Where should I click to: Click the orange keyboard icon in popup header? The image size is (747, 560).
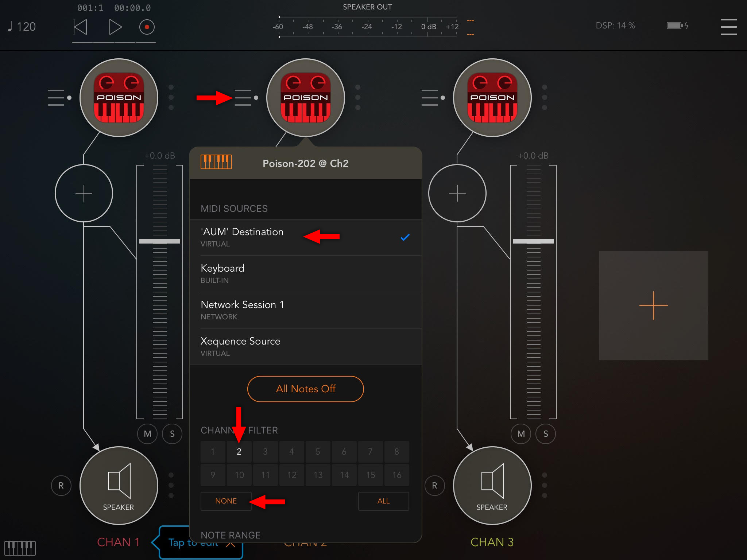[x=216, y=162]
